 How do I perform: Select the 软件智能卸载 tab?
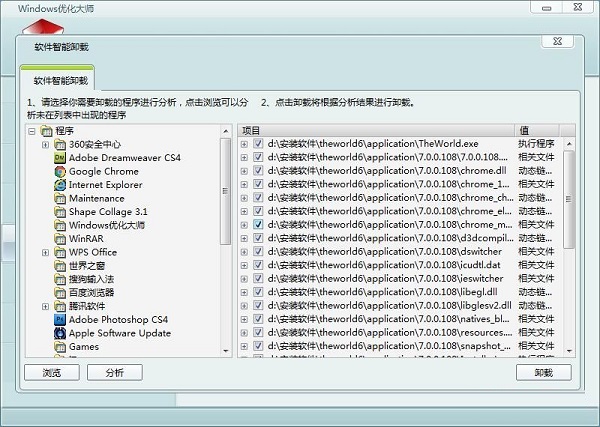[x=57, y=80]
